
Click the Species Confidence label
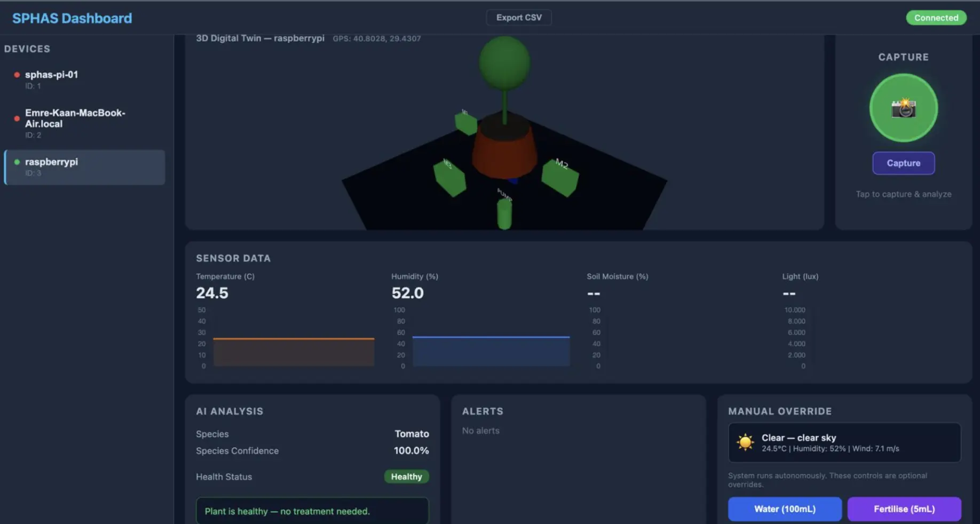click(237, 451)
